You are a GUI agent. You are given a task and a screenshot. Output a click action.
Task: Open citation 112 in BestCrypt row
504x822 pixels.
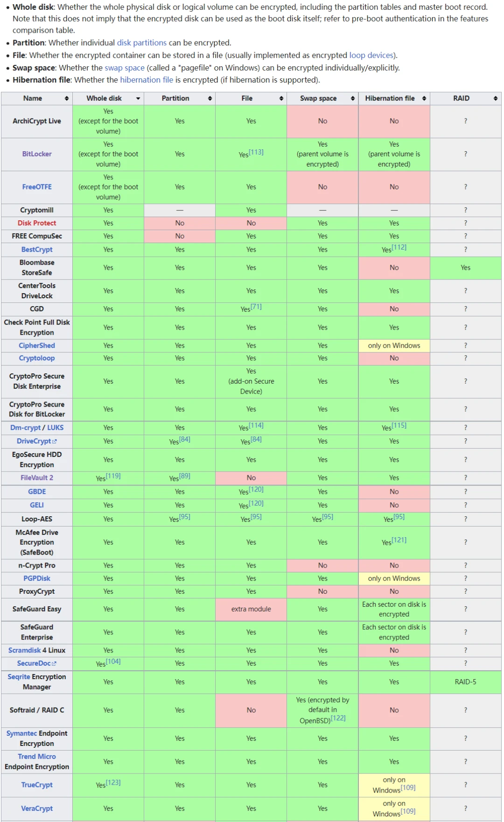point(399,247)
